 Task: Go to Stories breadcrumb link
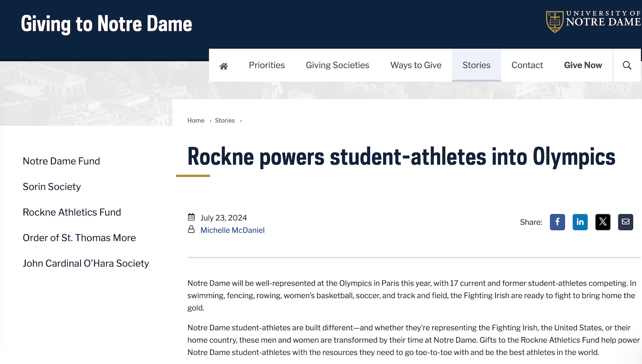pos(225,121)
